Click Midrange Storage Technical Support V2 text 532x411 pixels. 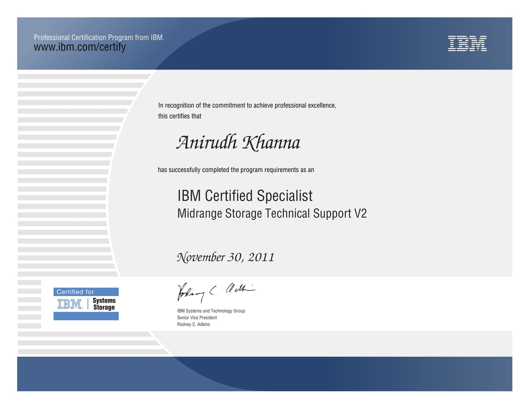pos(272,213)
